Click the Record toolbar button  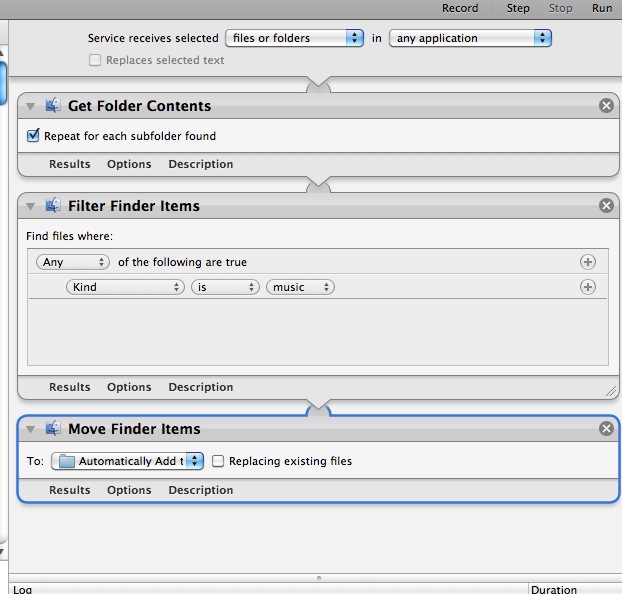coord(460,8)
